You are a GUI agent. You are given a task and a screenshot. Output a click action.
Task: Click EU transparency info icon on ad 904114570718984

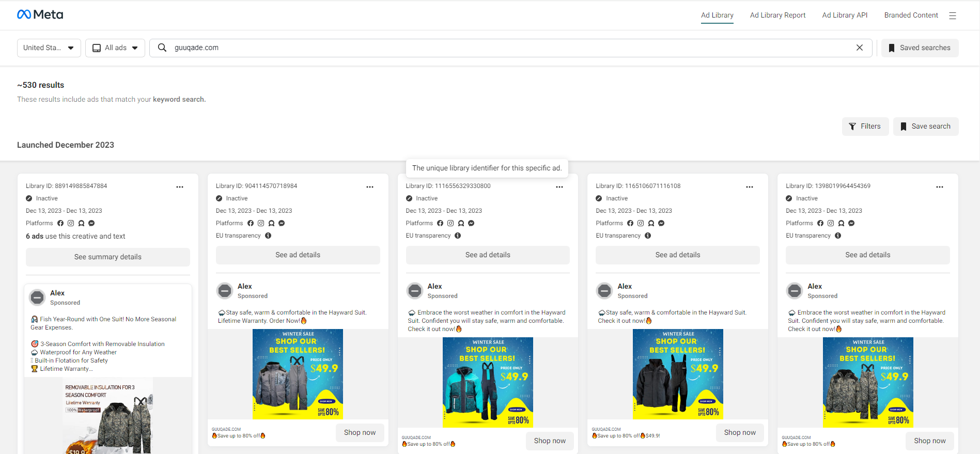point(268,236)
